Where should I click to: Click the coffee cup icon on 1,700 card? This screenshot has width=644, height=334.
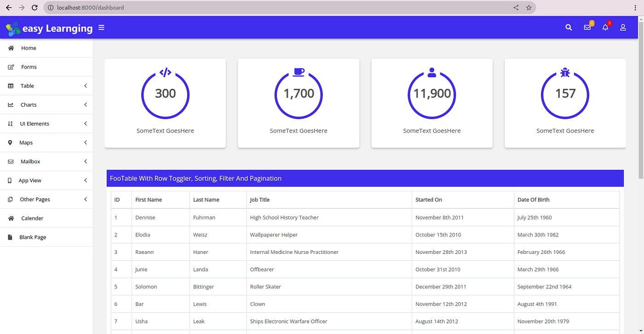click(299, 72)
